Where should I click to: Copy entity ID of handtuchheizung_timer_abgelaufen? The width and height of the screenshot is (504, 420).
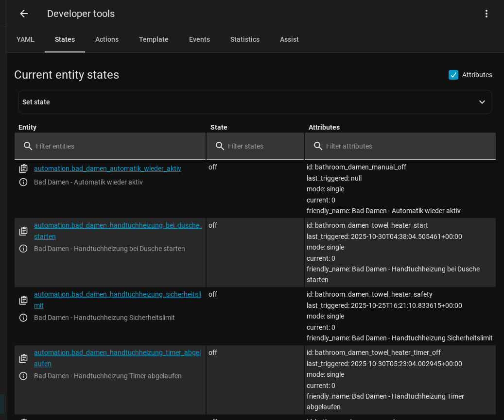click(23, 358)
